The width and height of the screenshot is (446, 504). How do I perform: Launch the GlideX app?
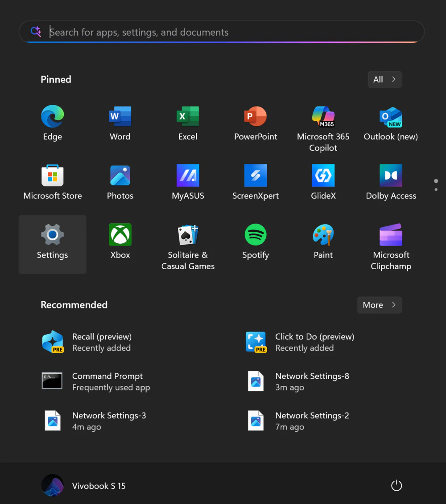(x=323, y=182)
